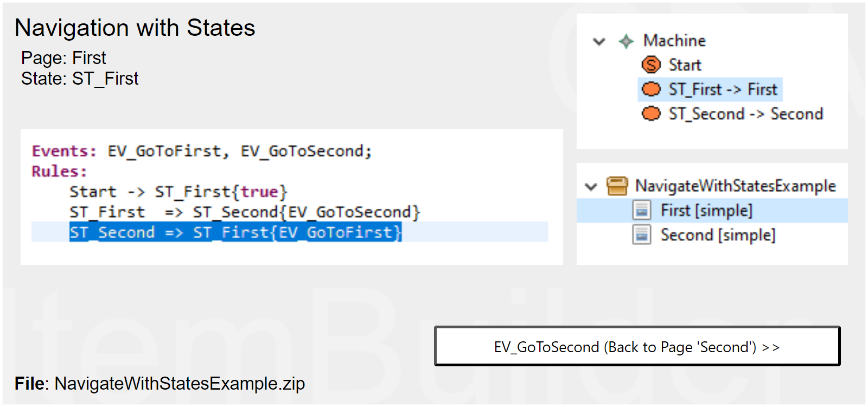
Task: Click the ST_Second state orange circle icon
Action: click(651, 113)
